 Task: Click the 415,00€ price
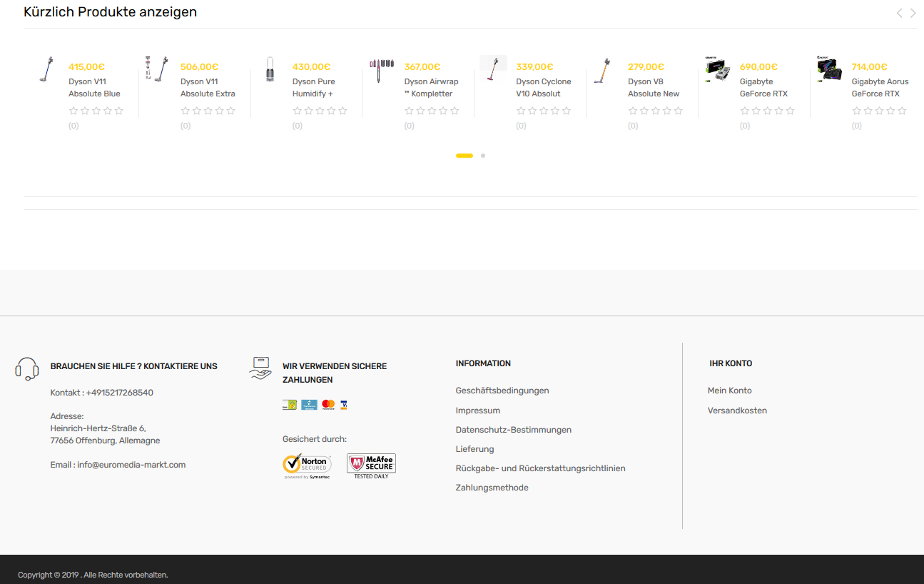point(86,67)
